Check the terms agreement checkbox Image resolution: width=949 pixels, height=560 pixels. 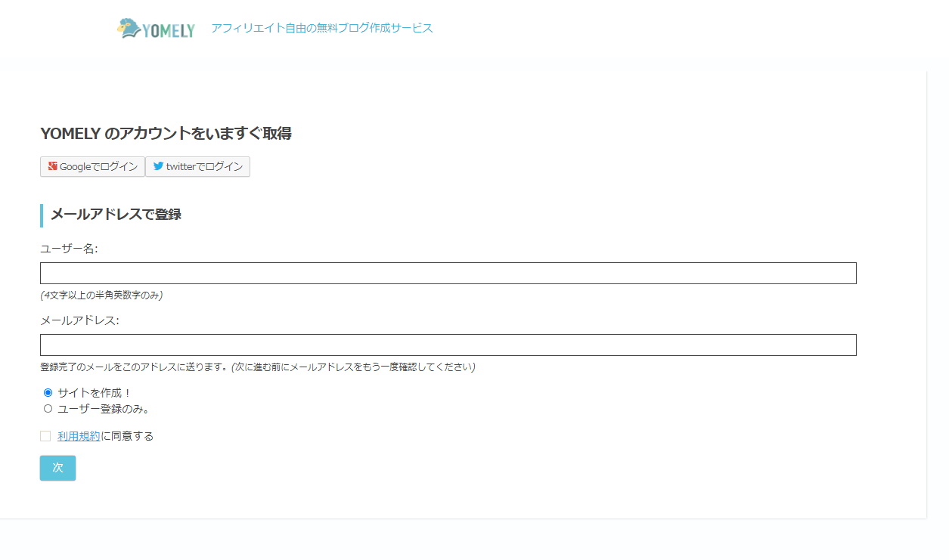tap(45, 436)
